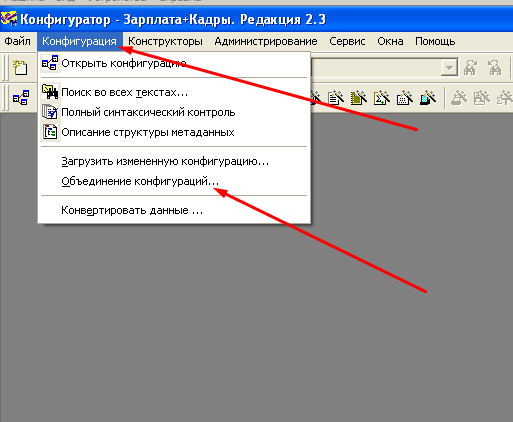This screenshot has width=513, height=422.
Task: Launch the print form wizard toolbar icon
Action: tap(428, 98)
